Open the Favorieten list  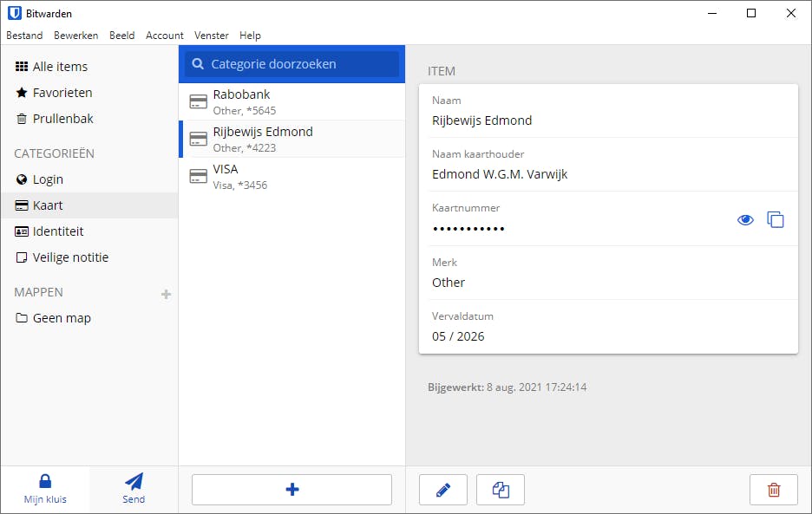tap(62, 93)
